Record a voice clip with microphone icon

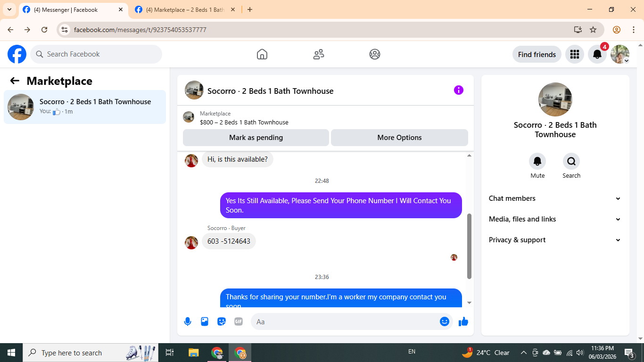[x=188, y=321]
